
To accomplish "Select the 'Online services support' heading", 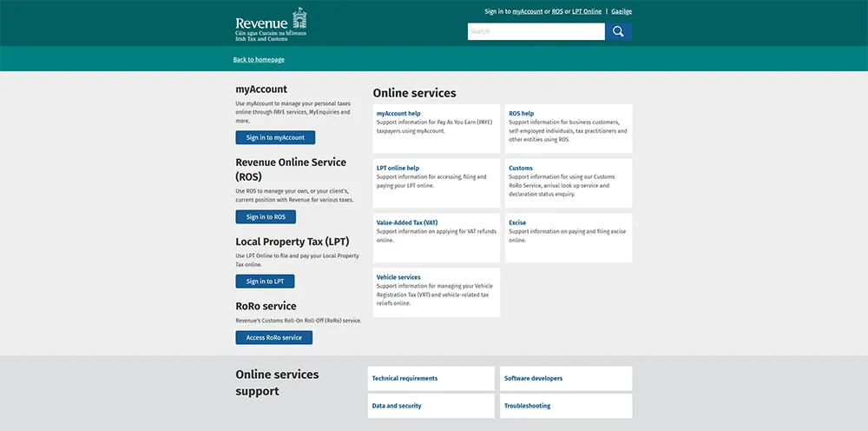I will click(277, 383).
